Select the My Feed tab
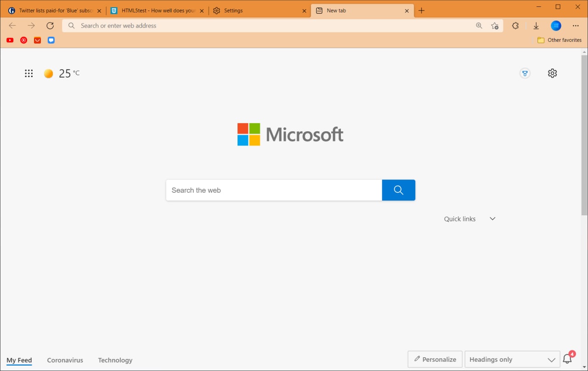Screen dimensions: 588x371 19,360
